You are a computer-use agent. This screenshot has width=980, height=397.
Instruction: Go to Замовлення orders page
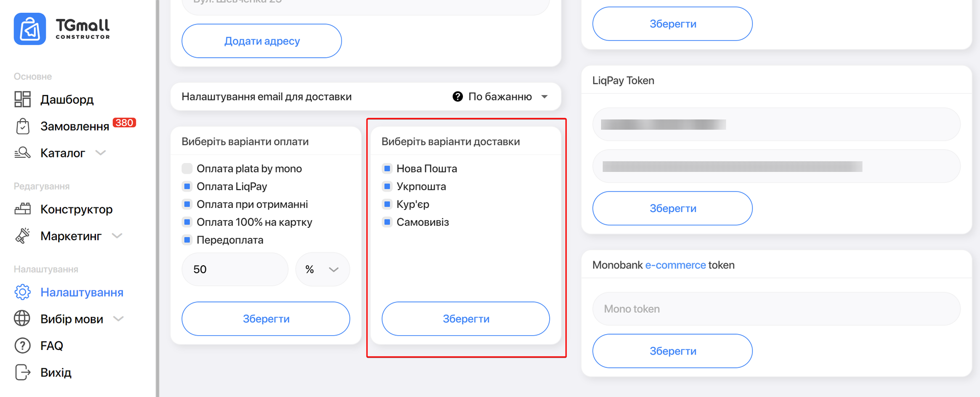point(75,126)
